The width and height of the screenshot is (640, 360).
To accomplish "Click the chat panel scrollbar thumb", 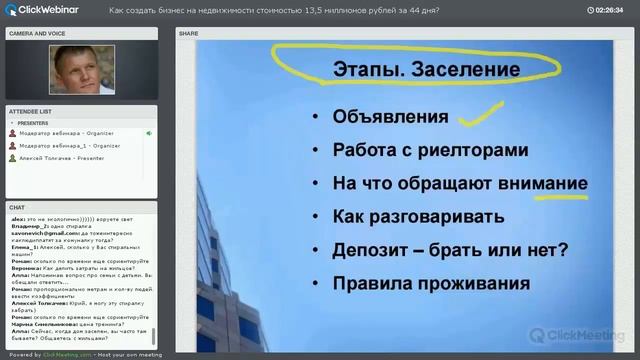I will pos(153,336).
